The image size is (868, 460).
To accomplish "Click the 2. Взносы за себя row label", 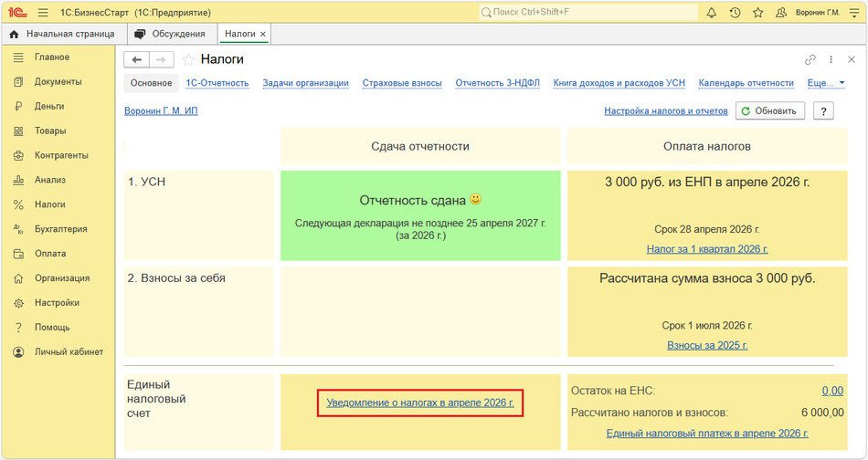I will [x=176, y=278].
